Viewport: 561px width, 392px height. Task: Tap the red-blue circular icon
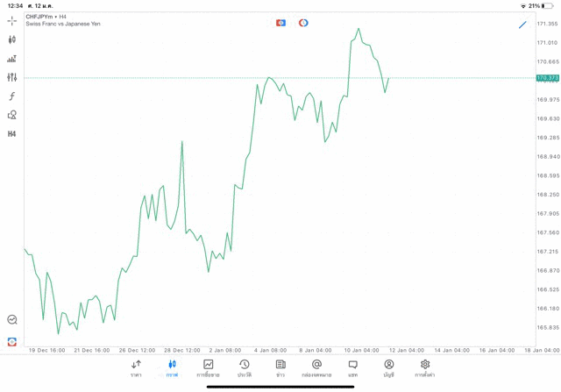click(303, 23)
